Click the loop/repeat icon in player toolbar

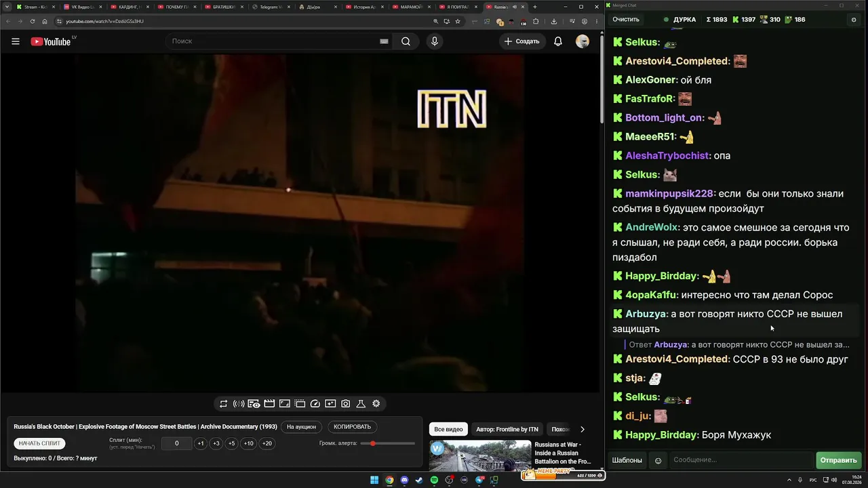pyautogui.click(x=223, y=404)
